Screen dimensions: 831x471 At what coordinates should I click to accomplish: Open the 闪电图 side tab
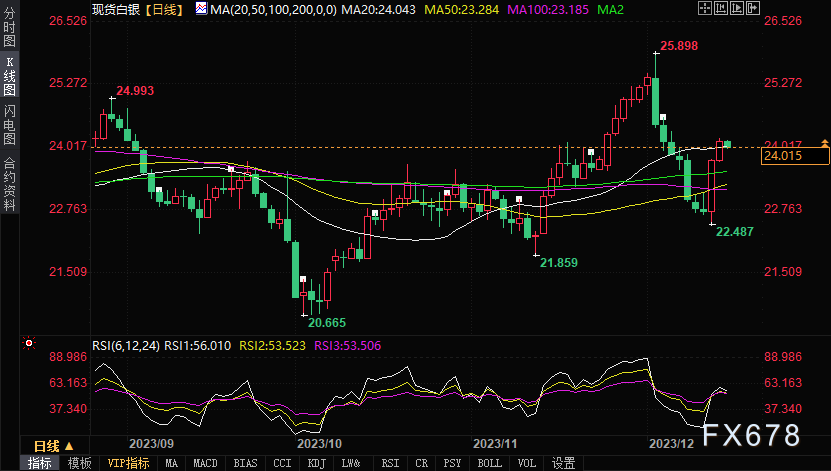tap(10, 125)
